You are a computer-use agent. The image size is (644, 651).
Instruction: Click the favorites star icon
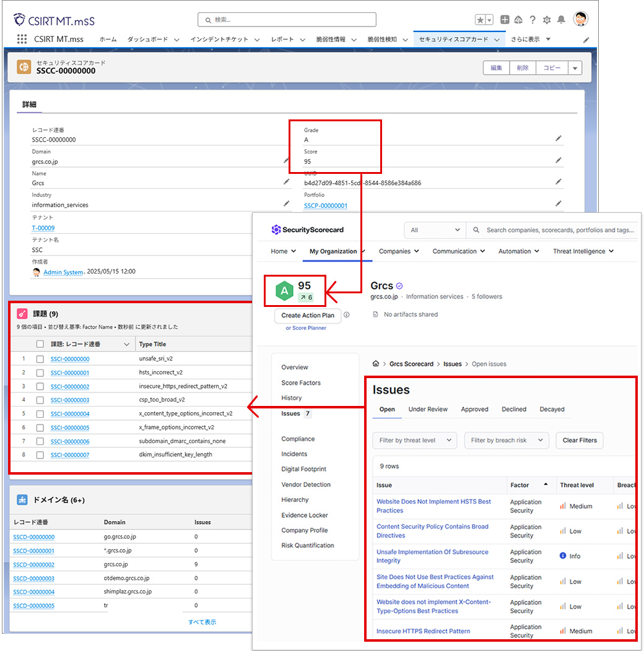tap(481, 20)
